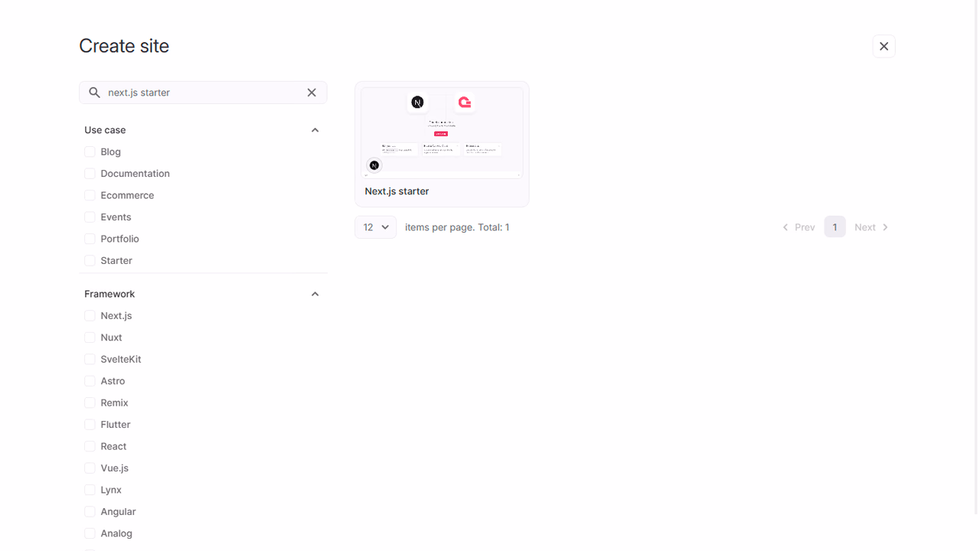Check the React framework filter
This screenshot has width=980, height=551.
click(x=90, y=446)
